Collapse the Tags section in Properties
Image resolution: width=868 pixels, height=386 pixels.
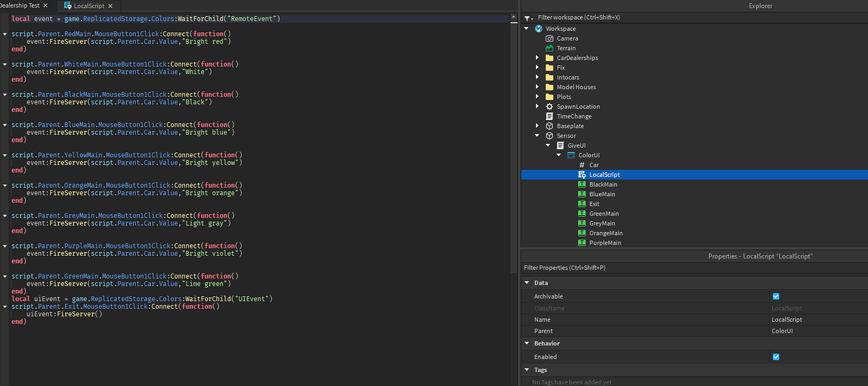[527, 370]
